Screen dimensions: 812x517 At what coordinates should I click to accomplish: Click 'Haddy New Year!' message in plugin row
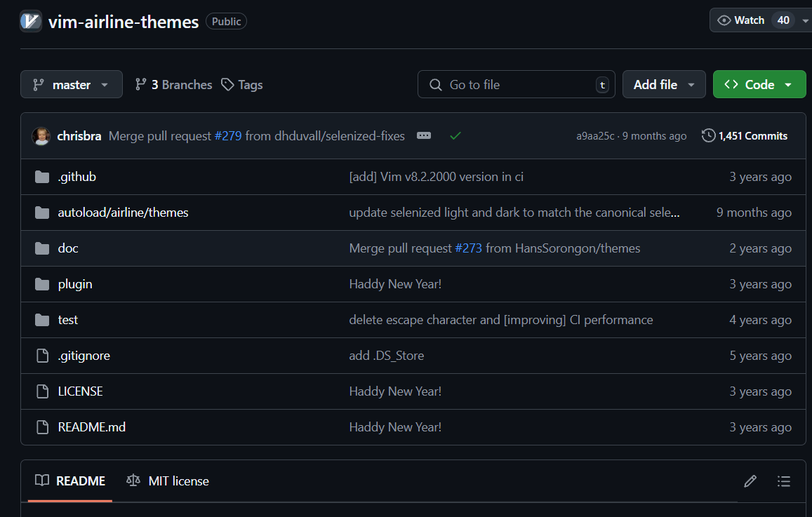(x=395, y=284)
